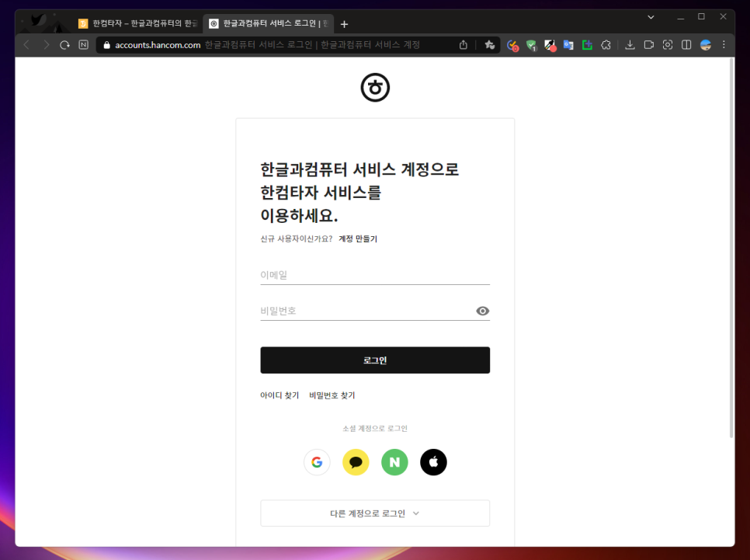Switch to the 한컴타자 browser tab
The height and width of the screenshot is (560, 750).
coord(137,23)
